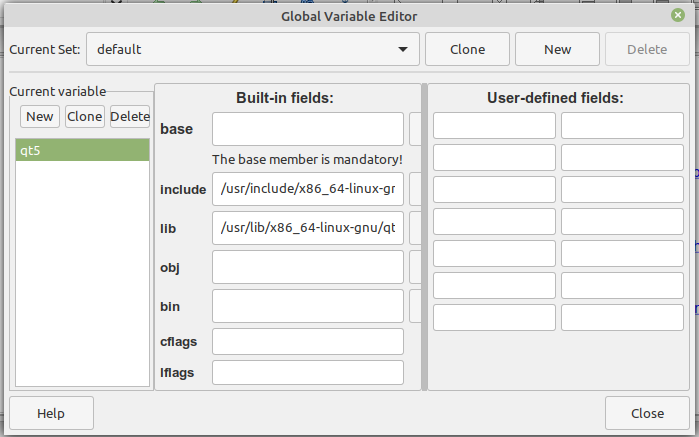The height and width of the screenshot is (437, 699).
Task: Open the Help button
Action: (x=51, y=413)
